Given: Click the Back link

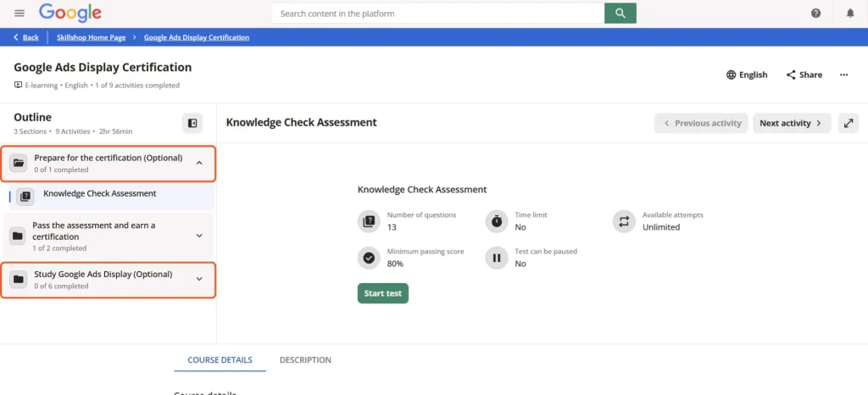Looking at the screenshot, I should [x=31, y=37].
